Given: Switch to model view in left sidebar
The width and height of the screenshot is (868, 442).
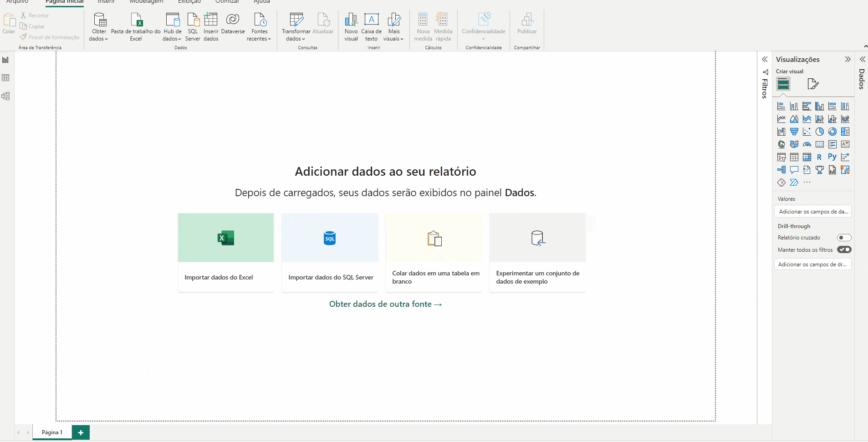Looking at the screenshot, I should tap(6, 96).
